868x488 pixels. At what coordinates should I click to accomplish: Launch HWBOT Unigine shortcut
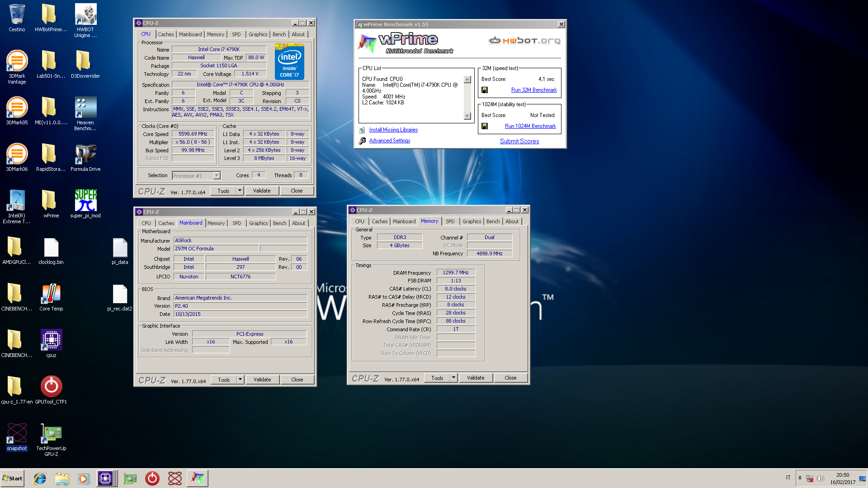85,20
